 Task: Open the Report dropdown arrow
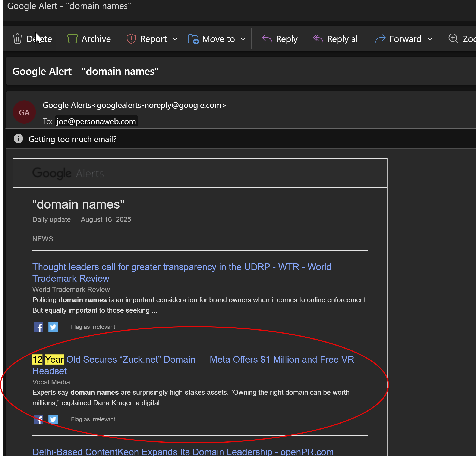click(x=175, y=39)
